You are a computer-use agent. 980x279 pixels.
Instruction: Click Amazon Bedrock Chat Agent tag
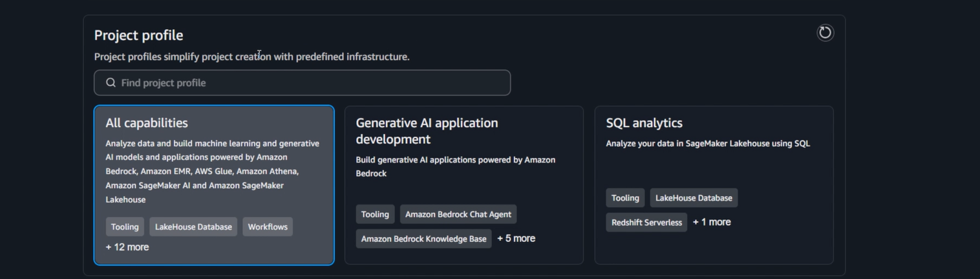click(x=458, y=214)
